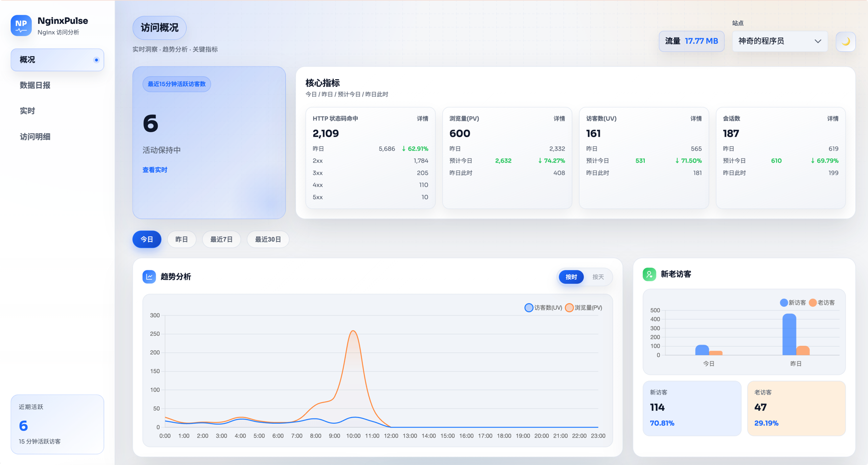Toggle the 浏览量(PV) legend off
This screenshot has width=868, height=465.
(x=584, y=307)
